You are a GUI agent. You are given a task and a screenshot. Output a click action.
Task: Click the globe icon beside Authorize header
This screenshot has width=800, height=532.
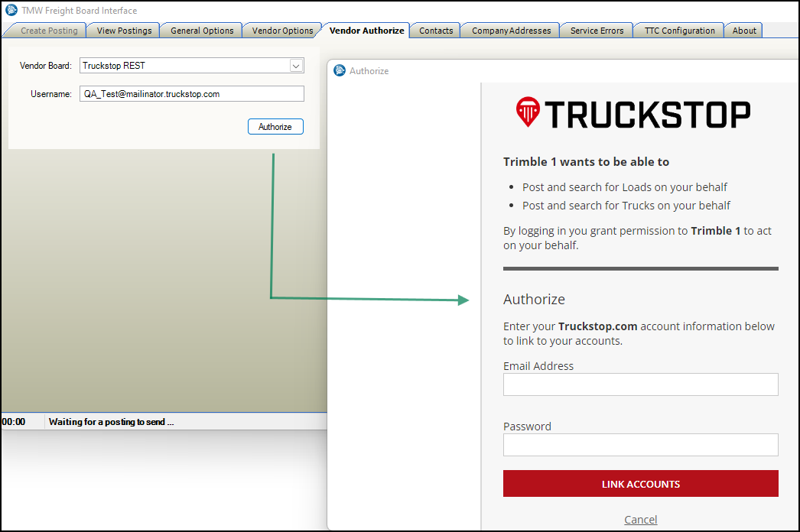[x=339, y=70]
